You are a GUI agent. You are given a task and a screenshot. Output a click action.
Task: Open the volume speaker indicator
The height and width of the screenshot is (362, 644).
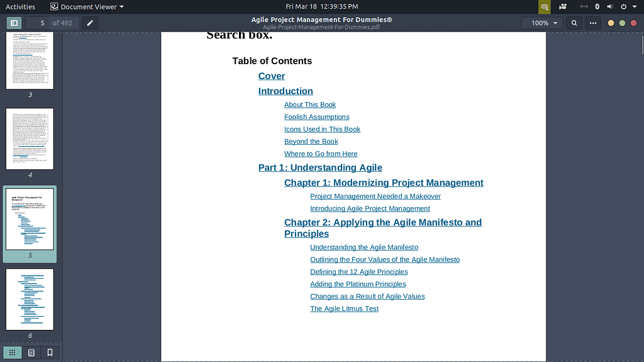click(610, 6)
